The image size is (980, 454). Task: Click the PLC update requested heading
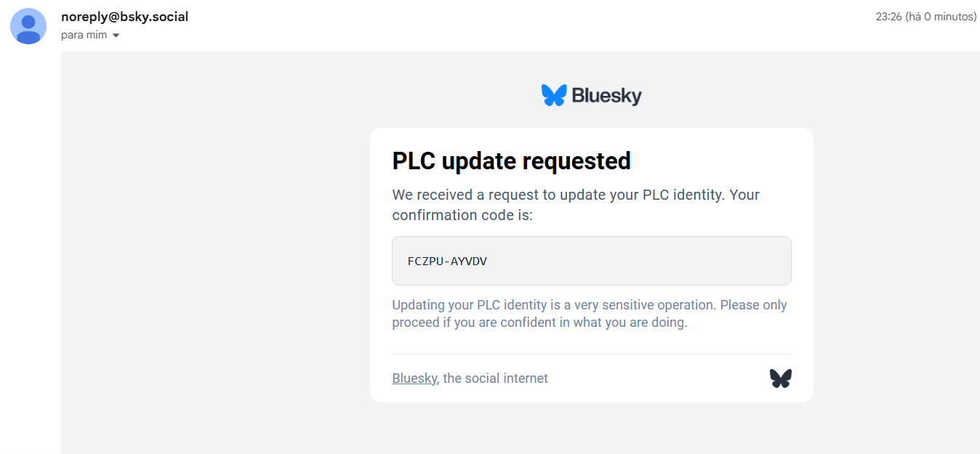(511, 161)
